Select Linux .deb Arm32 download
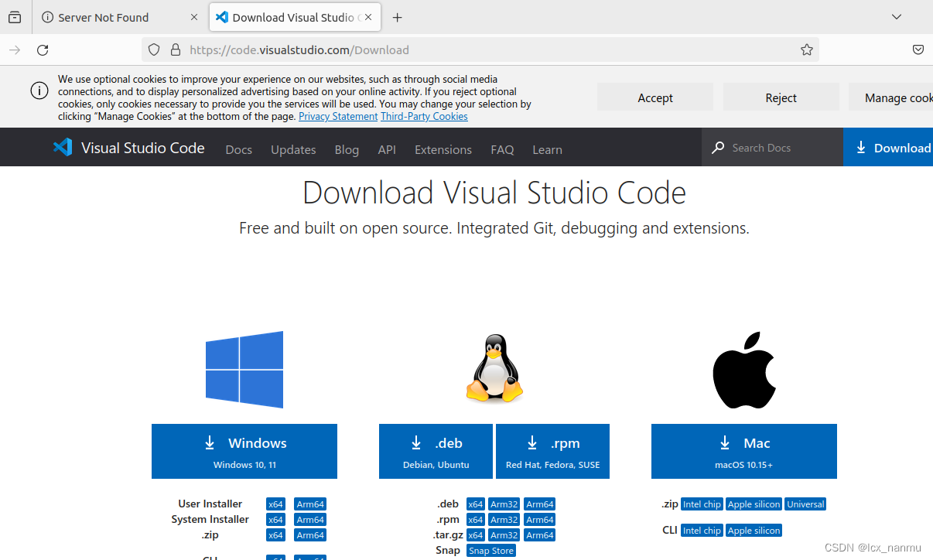The image size is (933, 560). [x=504, y=504]
